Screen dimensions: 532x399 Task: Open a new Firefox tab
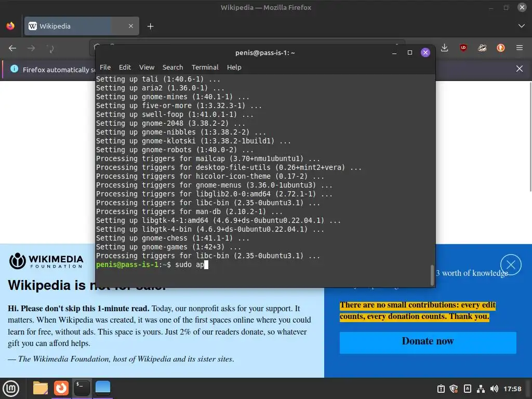(150, 26)
